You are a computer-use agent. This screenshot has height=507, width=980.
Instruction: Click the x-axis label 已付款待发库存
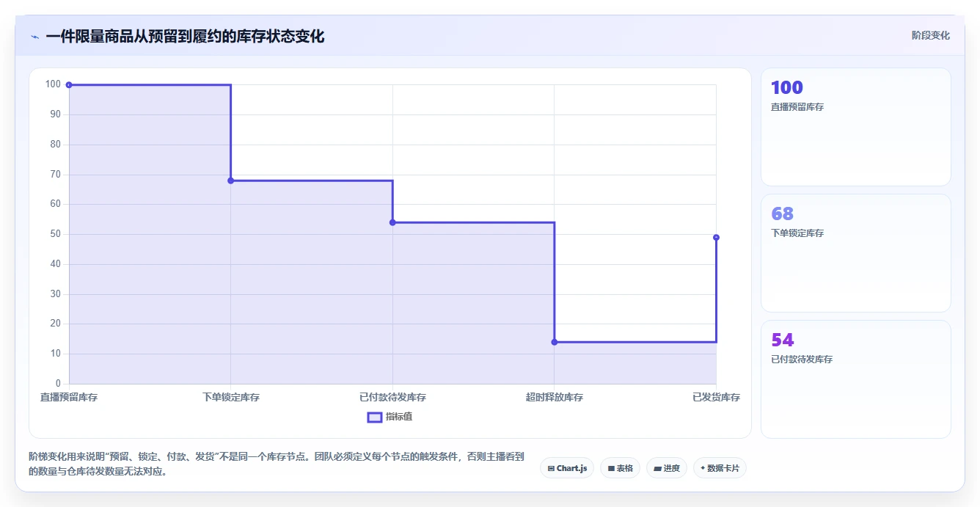[392, 397]
